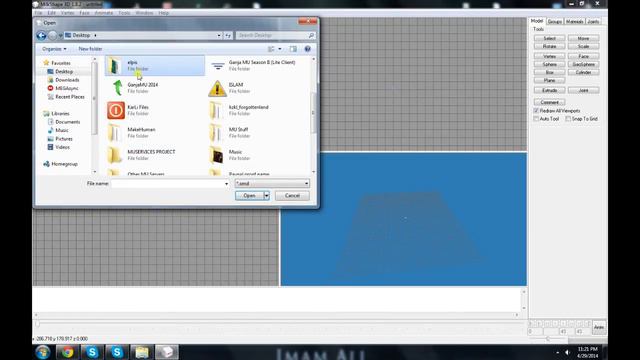The width and height of the screenshot is (640, 360).
Task: Open the Organize dropdown menu
Action: pos(54,49)
